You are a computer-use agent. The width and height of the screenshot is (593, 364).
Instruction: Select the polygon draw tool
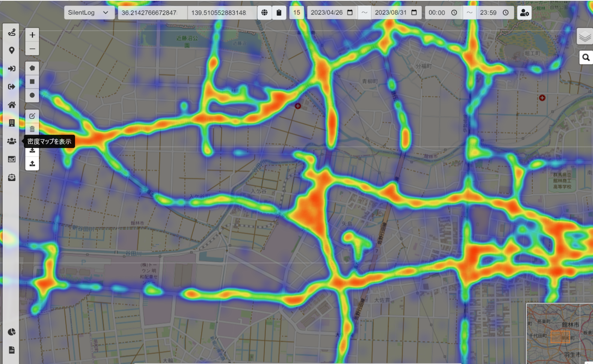coord(32,68)
